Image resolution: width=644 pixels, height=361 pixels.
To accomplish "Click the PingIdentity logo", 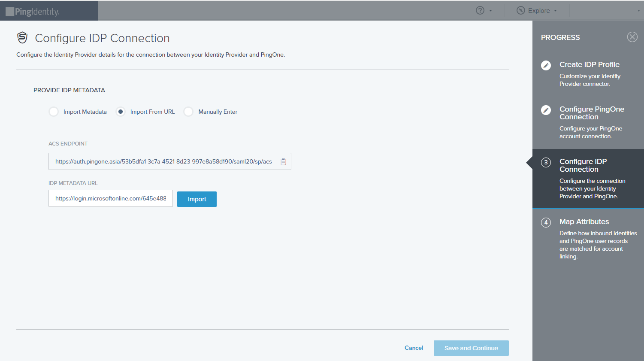I will 32,10.
